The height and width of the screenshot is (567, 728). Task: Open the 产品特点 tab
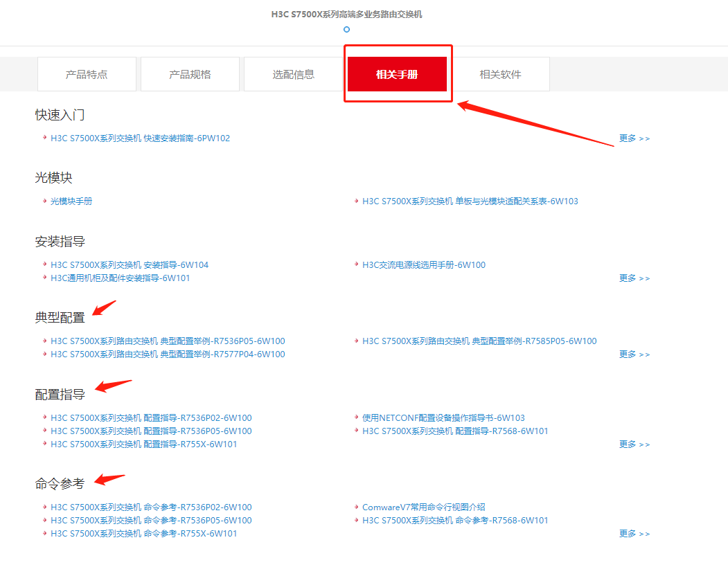tap(87, 74)
